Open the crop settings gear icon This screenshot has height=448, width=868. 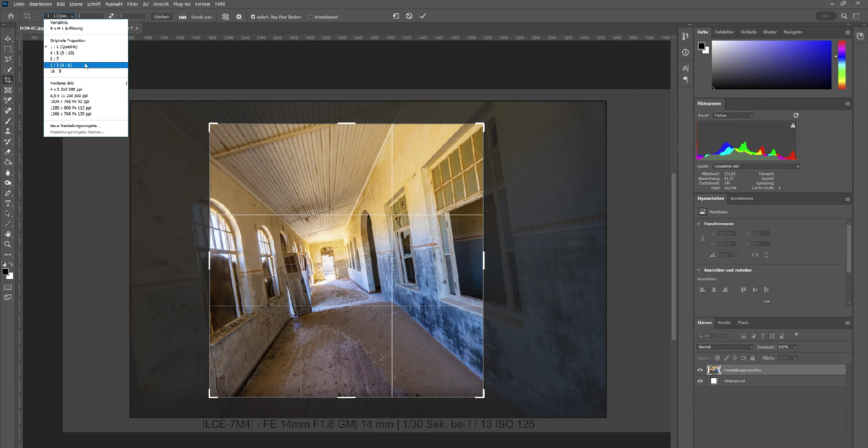pyautogui.click(x=238, y=16)
